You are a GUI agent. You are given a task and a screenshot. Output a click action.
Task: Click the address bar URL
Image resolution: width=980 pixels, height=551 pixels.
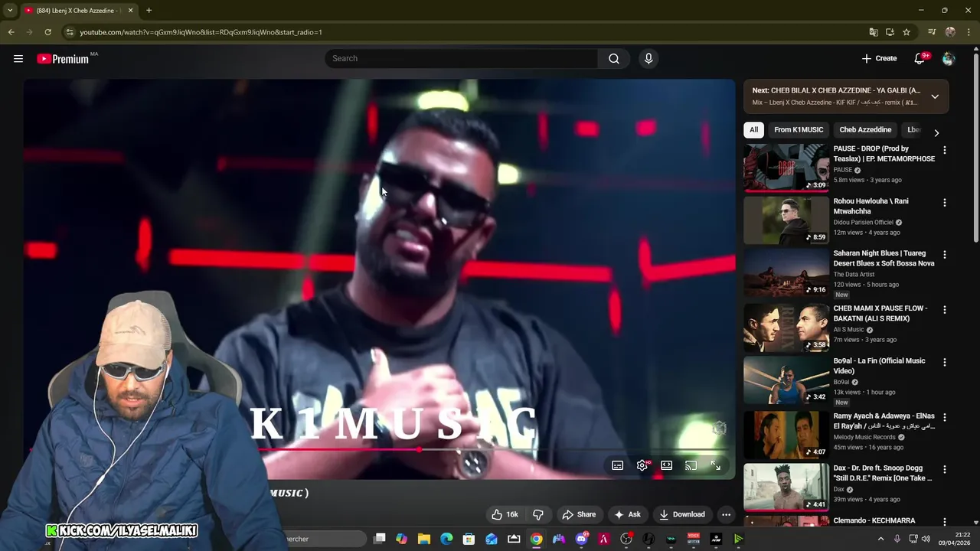[x=201, y=32]
